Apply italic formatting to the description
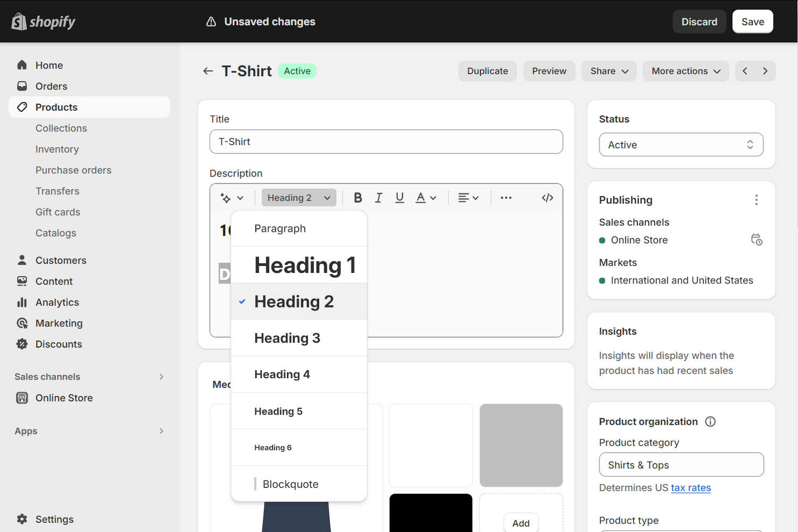The height and width of the screenshot is (532, 798). coord(378,197)
